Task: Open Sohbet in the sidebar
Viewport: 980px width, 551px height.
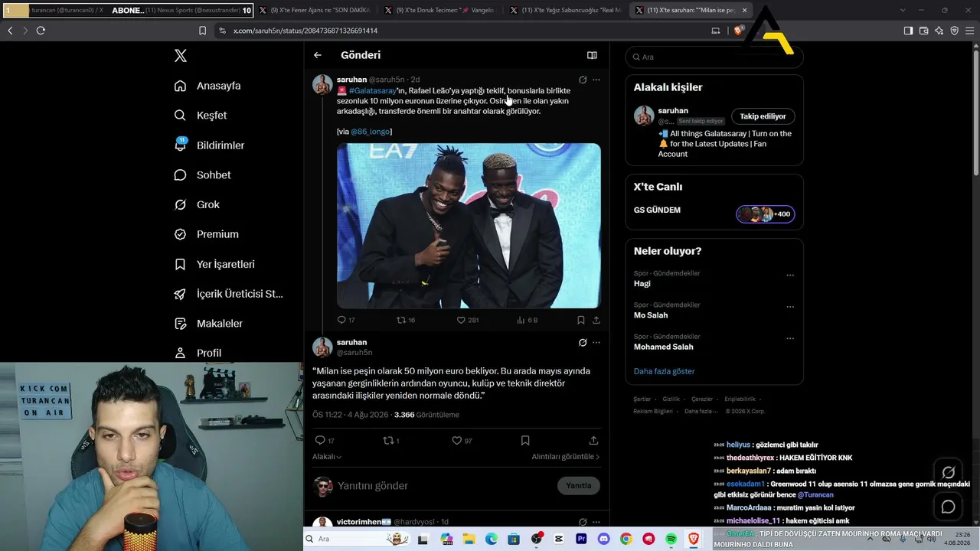Action: click(x=202, y=175)
